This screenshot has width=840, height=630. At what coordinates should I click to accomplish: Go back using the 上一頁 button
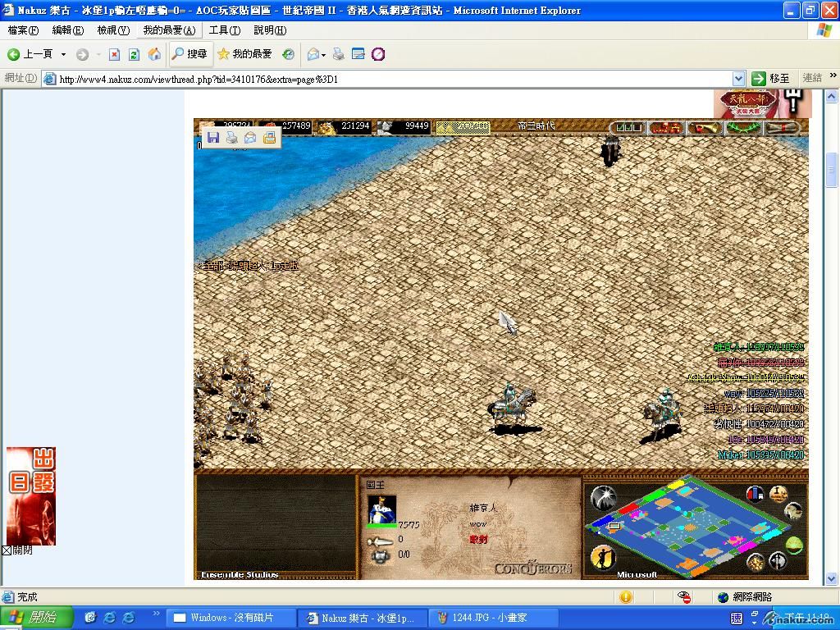coord(30,54)
